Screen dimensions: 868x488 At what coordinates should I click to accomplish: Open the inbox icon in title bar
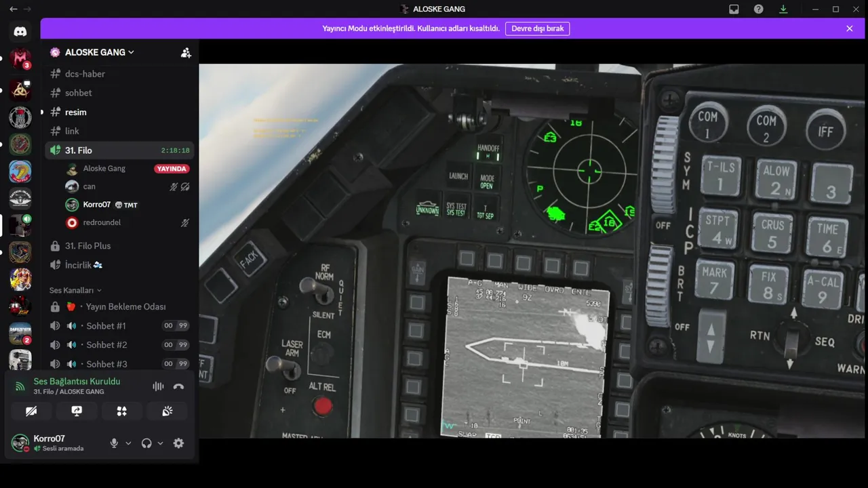[734, 9]
